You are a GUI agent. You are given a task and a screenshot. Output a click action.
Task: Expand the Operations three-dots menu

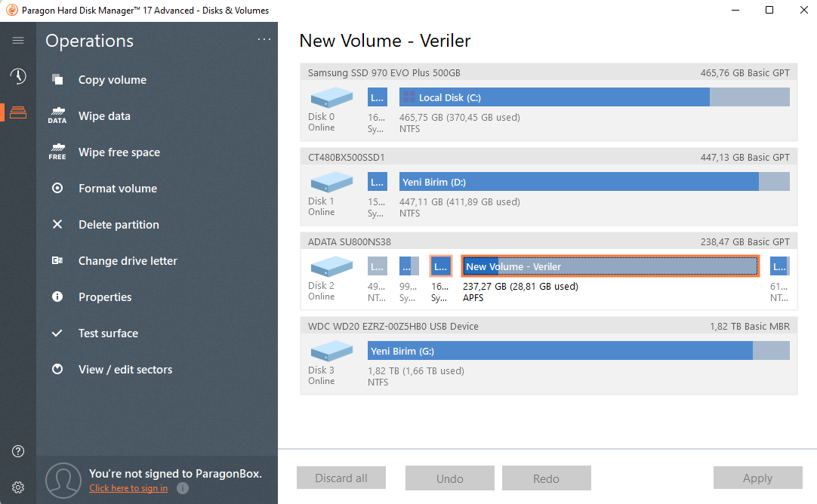pos(264,40)
